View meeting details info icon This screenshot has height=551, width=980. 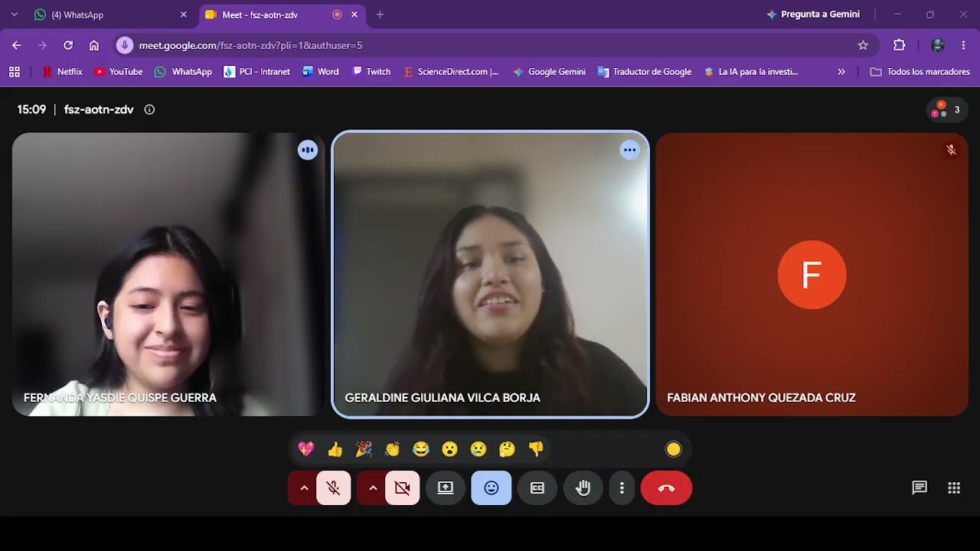[149, 109]
